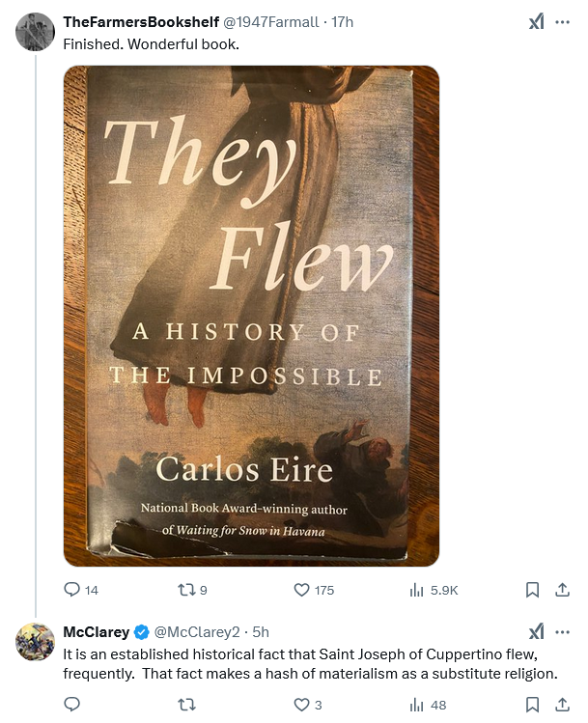This screenshot has height=723, width=588.
Task: Share McClarey's reply
Action: (561, 706)
